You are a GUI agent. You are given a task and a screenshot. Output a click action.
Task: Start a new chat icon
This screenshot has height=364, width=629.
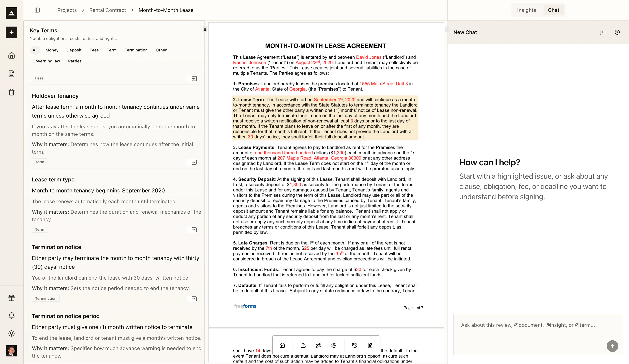tap(602, 32)
